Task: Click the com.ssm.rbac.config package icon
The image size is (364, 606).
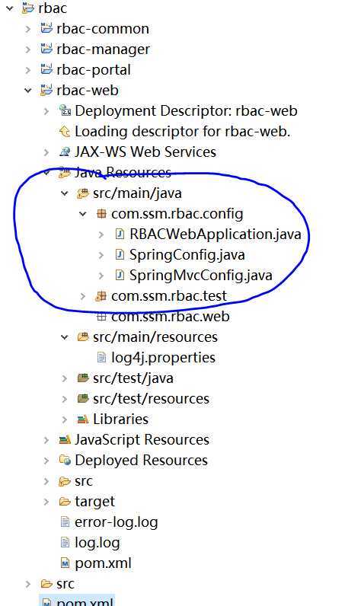Action: [101, 213]
